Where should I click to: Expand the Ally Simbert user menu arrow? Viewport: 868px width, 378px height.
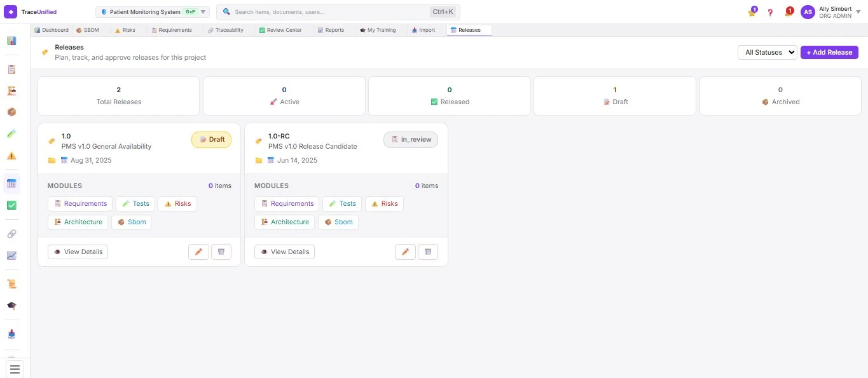858,12
